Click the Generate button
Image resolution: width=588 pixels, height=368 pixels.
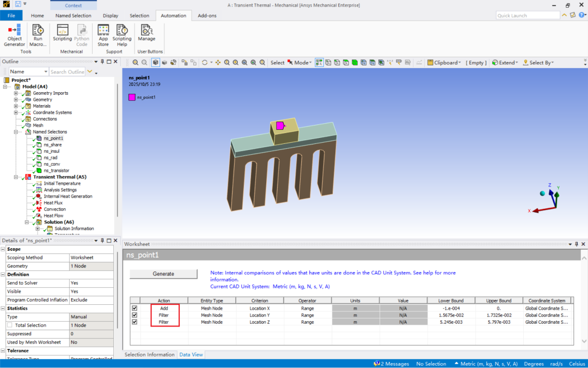point(163,274)
